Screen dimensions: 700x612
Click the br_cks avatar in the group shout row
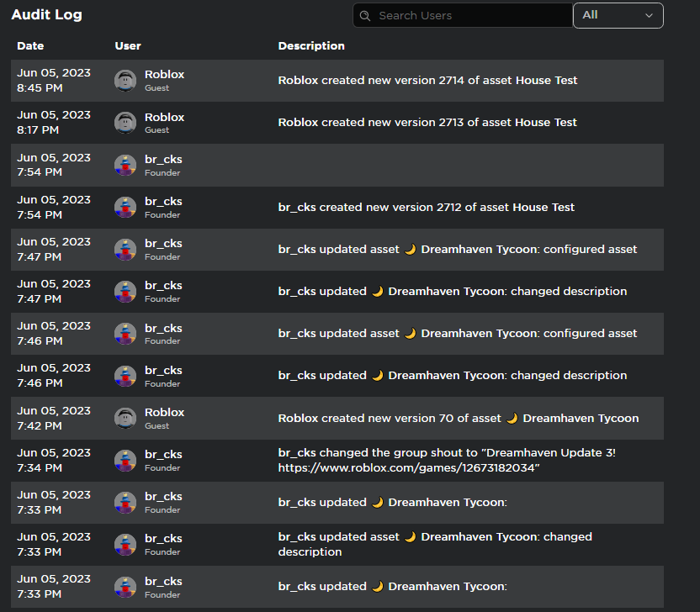click(125, 460)
